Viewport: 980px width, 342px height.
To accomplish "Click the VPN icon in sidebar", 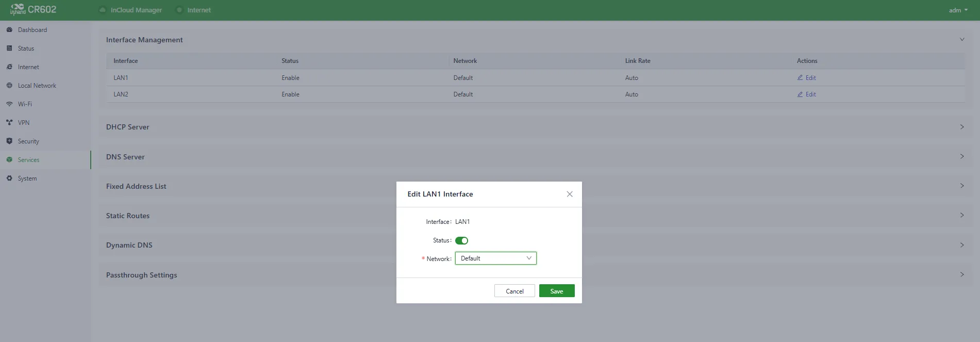I will (x=9, y=123).
